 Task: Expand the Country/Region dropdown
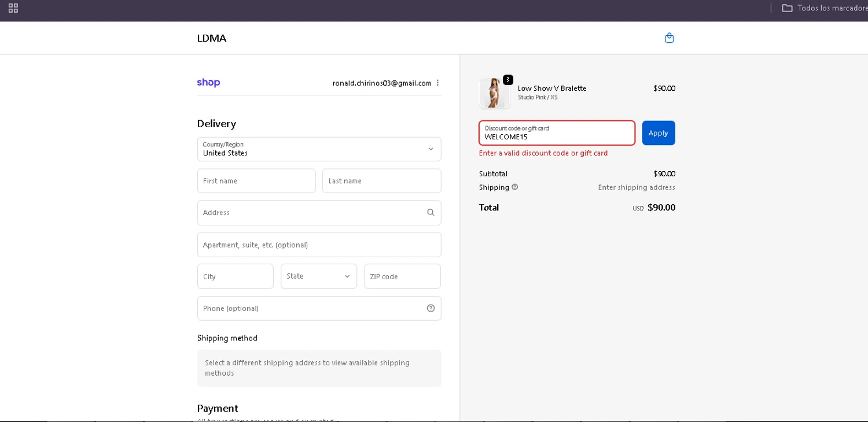319,149
